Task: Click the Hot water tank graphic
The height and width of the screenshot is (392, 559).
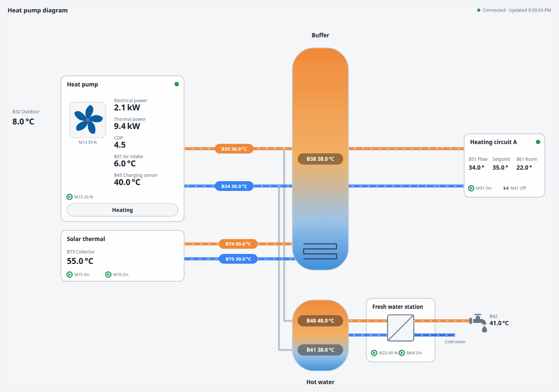Action: tap(320, 335)
